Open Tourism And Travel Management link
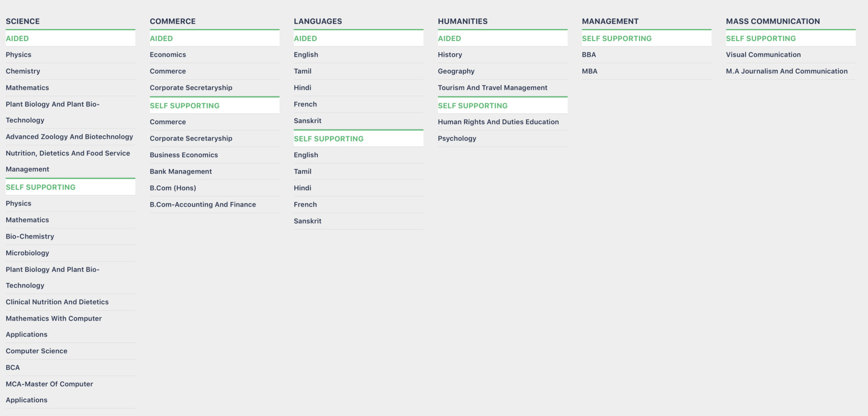The height and width of the screenshot is (416, 868). pos(492,88)
